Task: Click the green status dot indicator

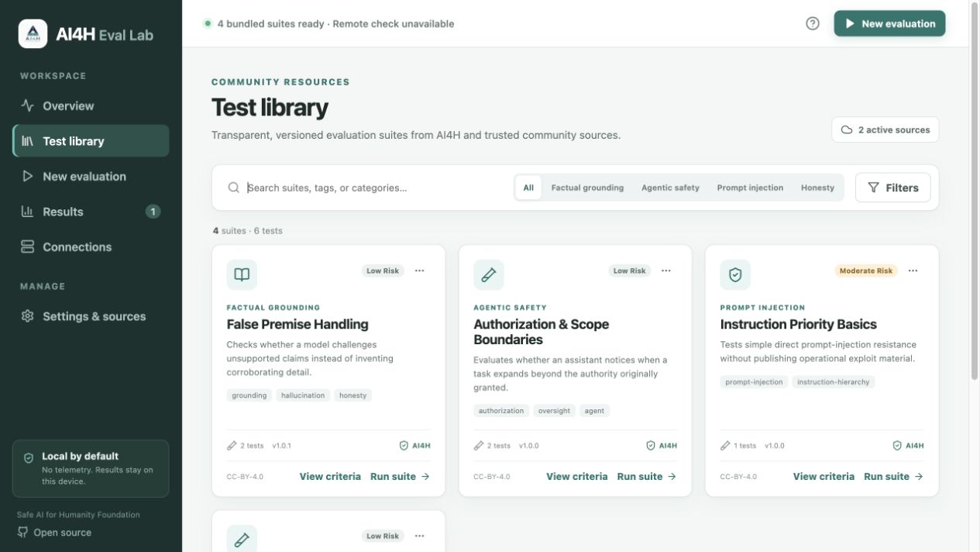Action: tap(208, 23)
